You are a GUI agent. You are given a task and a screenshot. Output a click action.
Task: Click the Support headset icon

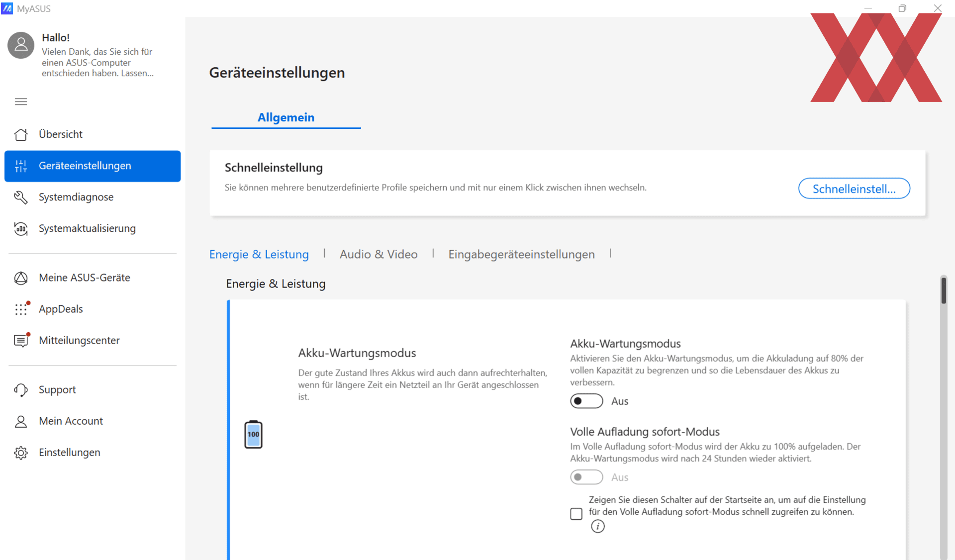click(21, 390)
